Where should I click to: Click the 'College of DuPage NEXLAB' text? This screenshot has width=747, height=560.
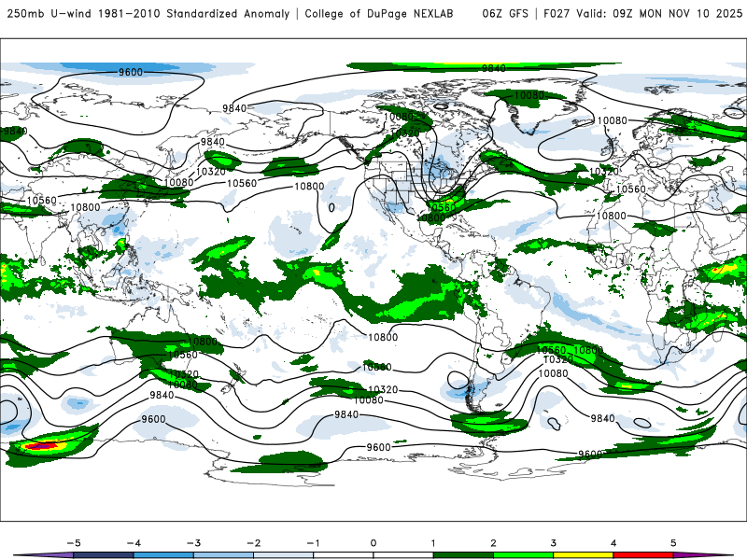click(379, 13)
